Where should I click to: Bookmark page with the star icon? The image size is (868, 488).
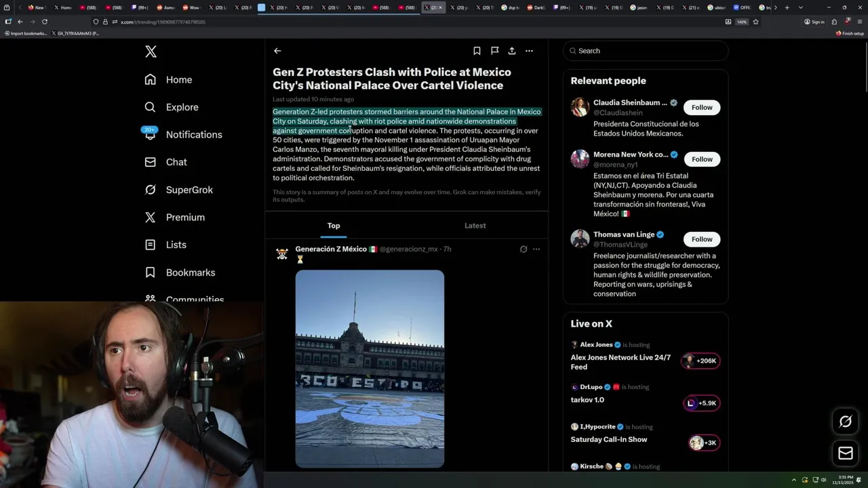pos(755,22)
